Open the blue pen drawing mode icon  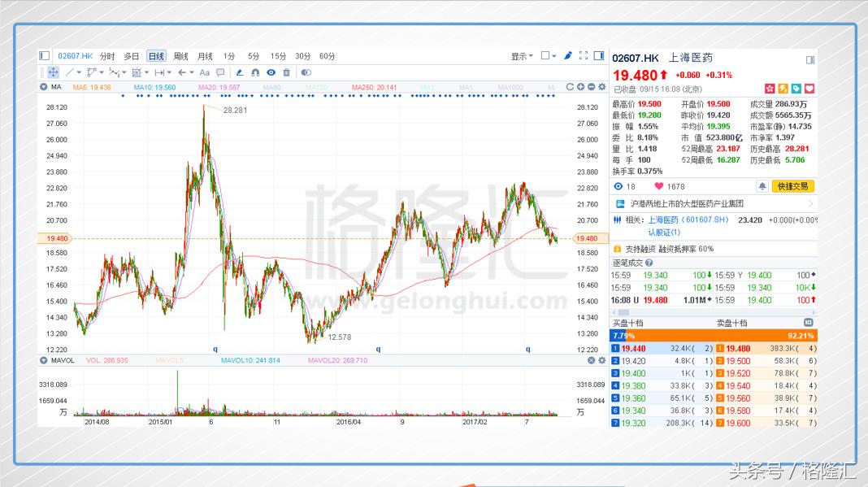(x=568, y=56)
